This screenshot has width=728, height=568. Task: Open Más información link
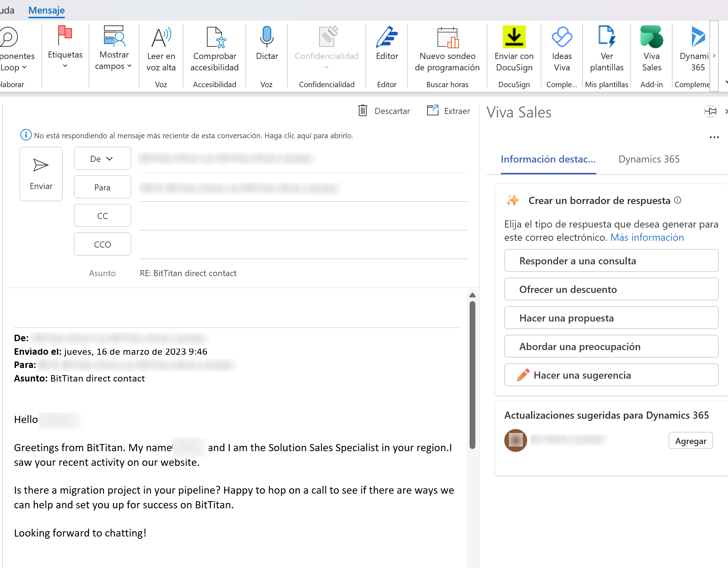[x=647, y=238]
